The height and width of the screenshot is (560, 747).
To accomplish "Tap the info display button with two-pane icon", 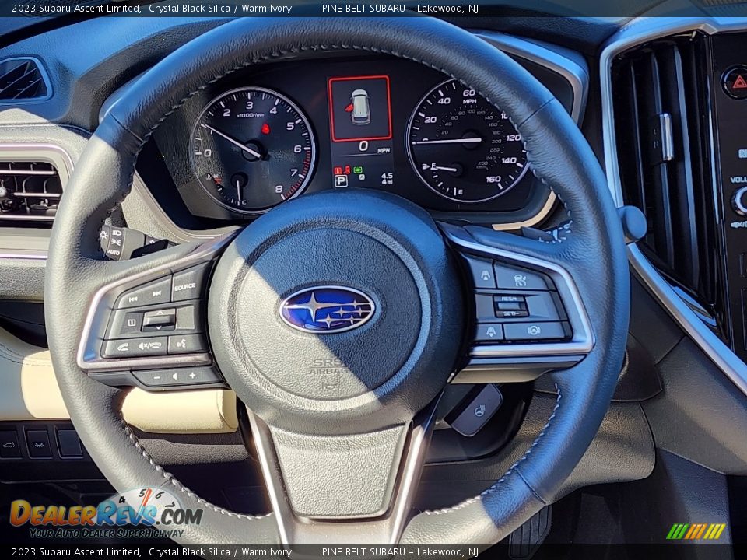I will point(132,323).
